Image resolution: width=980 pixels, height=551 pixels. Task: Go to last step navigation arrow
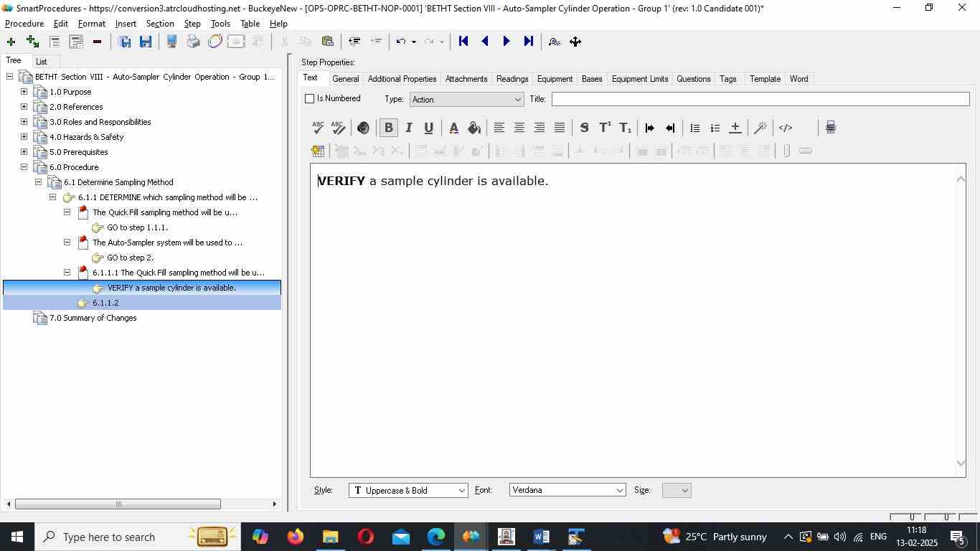528,42
